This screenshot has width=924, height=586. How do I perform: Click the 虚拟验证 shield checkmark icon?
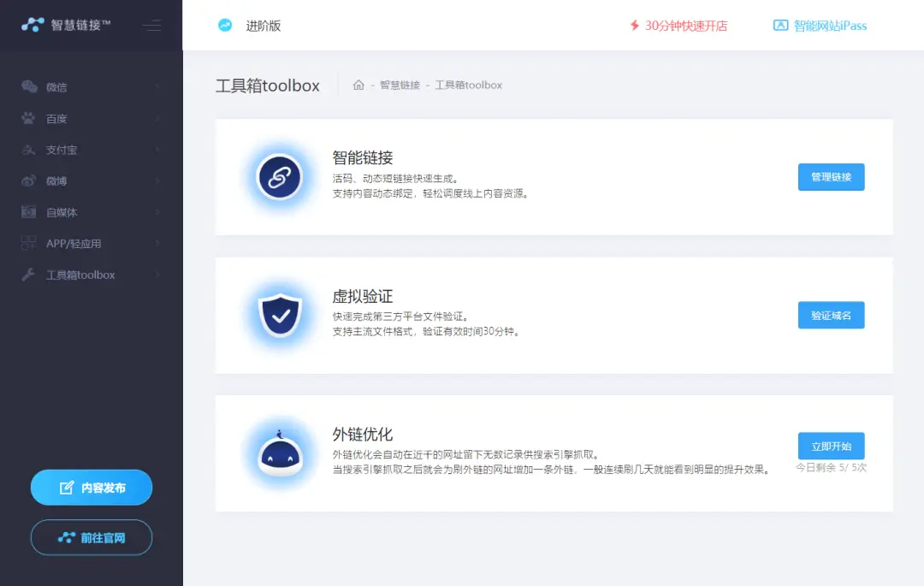279,315
